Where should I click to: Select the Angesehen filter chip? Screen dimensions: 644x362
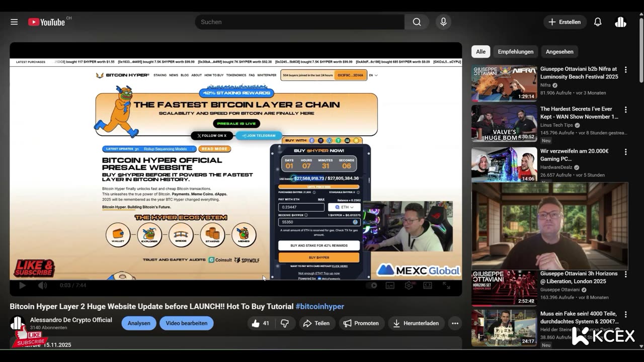pyautogui.click(x=559, y=51)
